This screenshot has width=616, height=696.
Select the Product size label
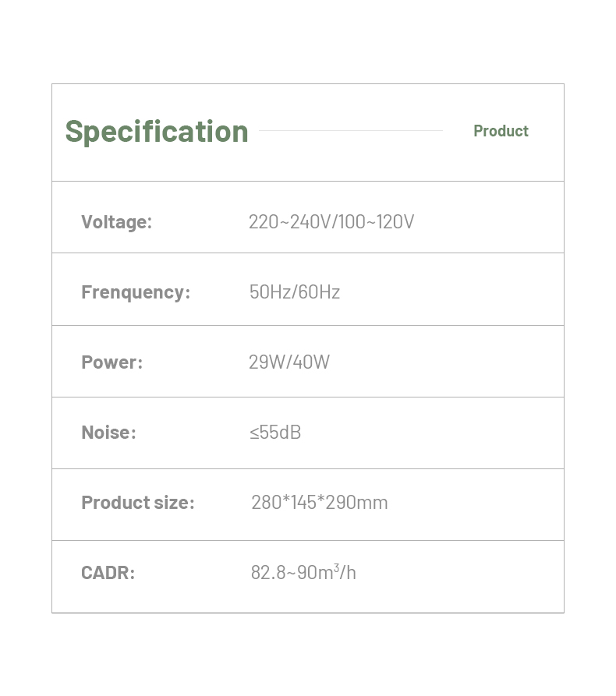(x=137, y=503)
